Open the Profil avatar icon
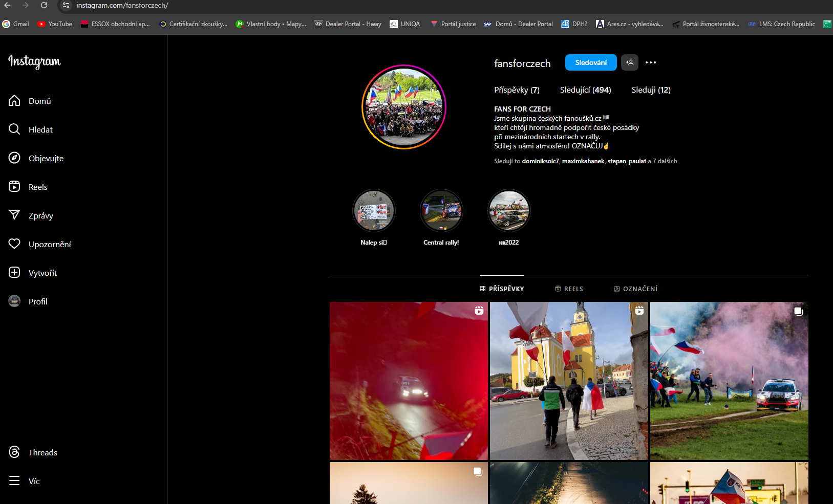833x504 pixels. point(14,301)
